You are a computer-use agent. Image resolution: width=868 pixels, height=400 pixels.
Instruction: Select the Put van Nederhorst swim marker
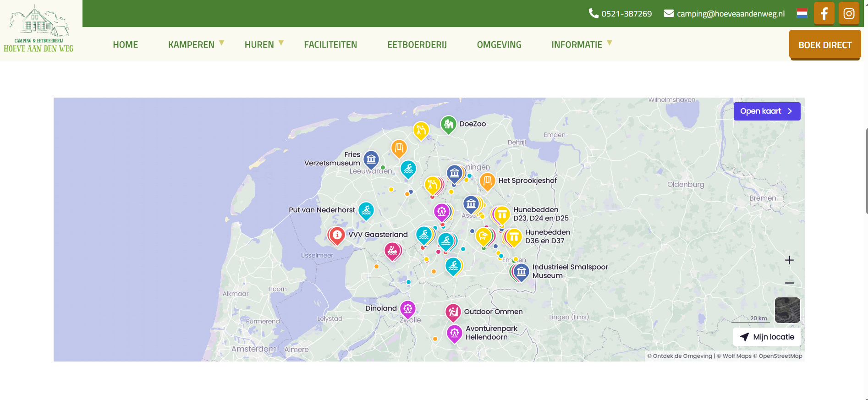point(366,210)
